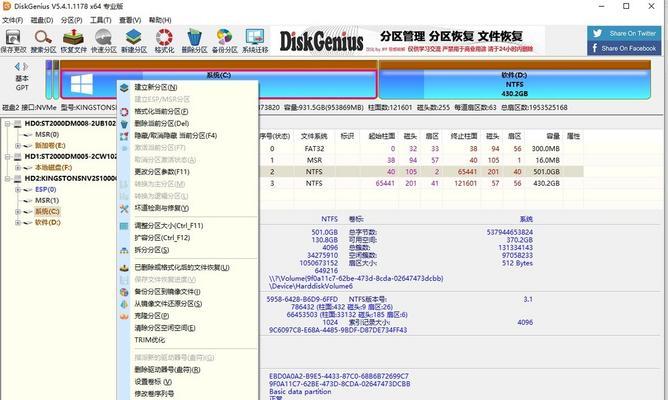This screenshot has height=400, width=668.
Task: Select MSR(1) under HD2 in the tree
Action: click(x=47, y=200)
